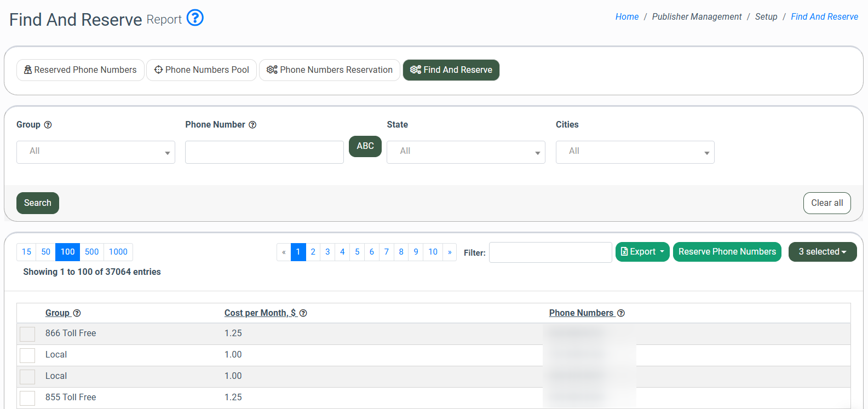This screenshot has width=868, height=409.
Task: Click into the Filter text field
Action: click(x=550, y=252)
